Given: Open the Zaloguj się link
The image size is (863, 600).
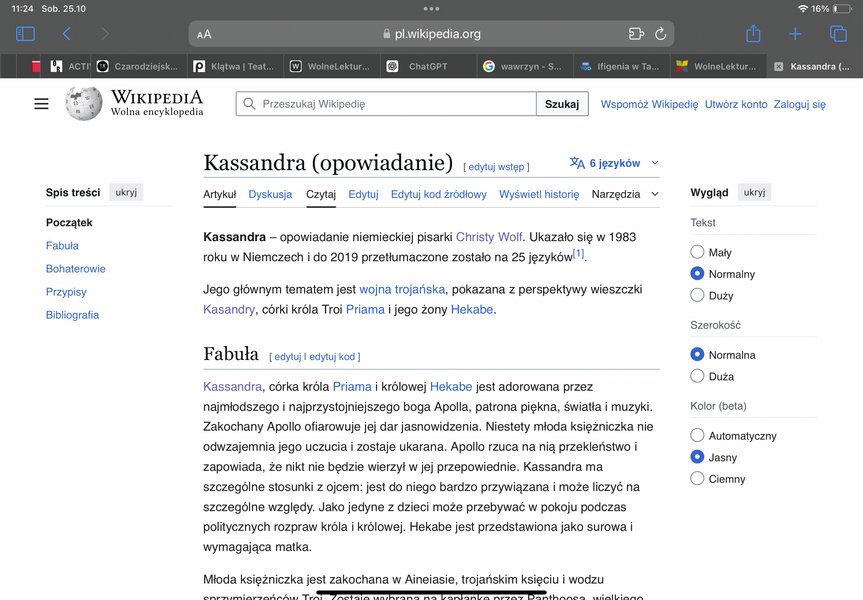Looking at the screenshot, I should [x=800, y=104].
